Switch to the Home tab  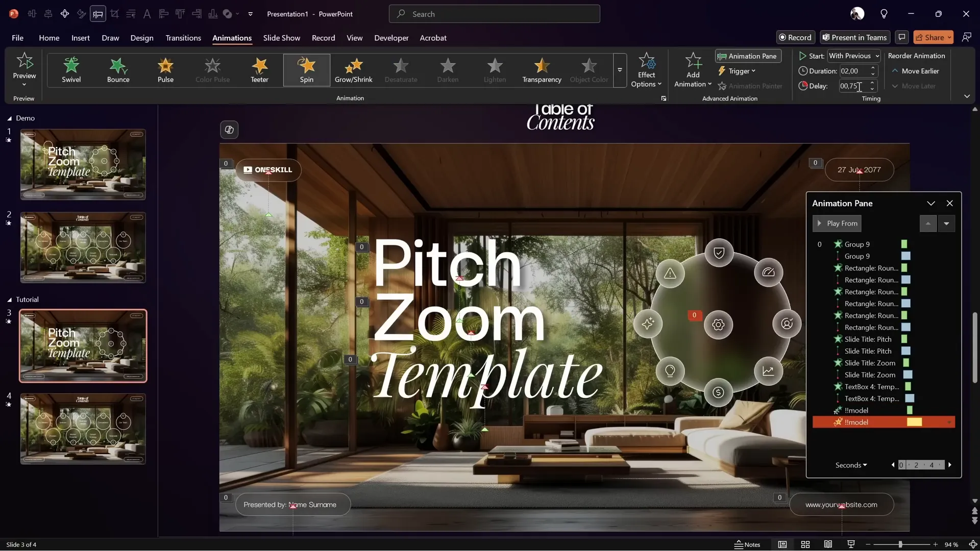[x=49, y=38]
